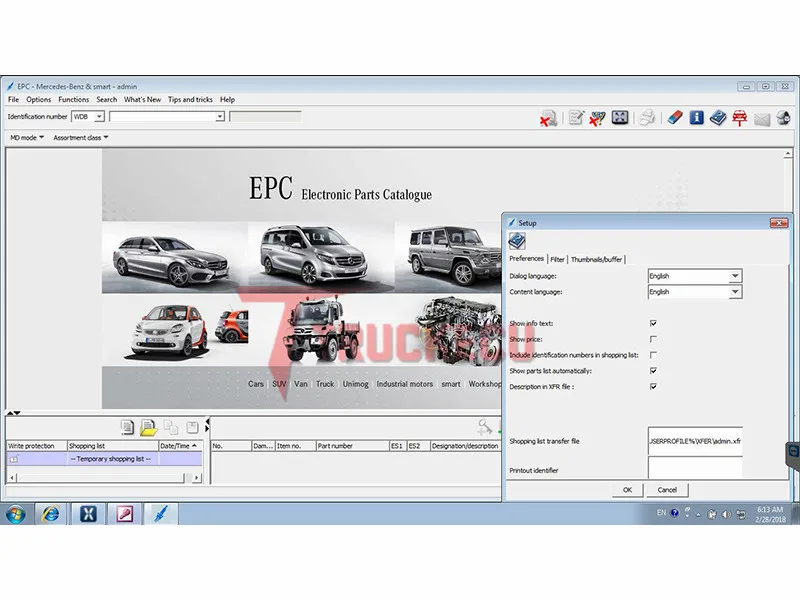
Task: Open the blue information icon
Action: coord(696,118)
